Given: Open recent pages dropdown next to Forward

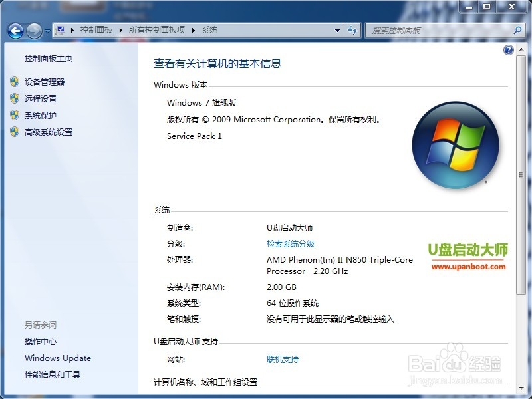Looking at the screenshot, I should click(47, 31).
